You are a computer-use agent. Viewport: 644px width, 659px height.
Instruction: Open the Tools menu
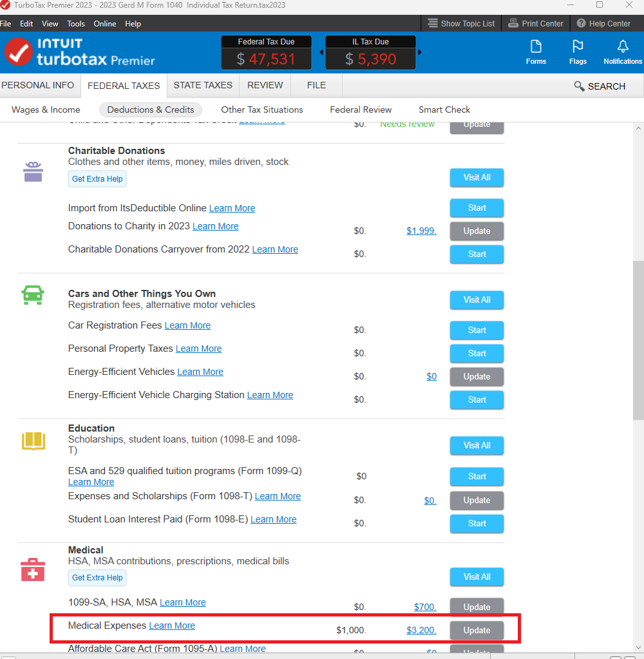point(75,24)
